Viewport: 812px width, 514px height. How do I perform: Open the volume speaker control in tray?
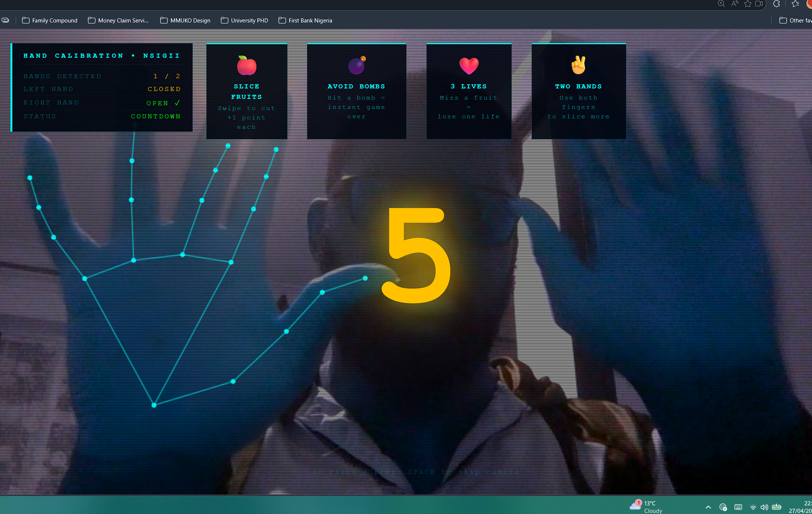click(x=764, y=507)
